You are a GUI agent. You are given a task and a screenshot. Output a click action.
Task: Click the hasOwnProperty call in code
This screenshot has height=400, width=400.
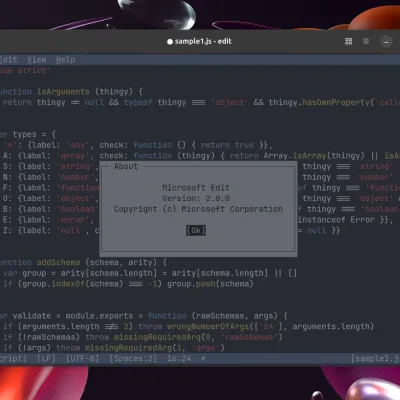336,102
